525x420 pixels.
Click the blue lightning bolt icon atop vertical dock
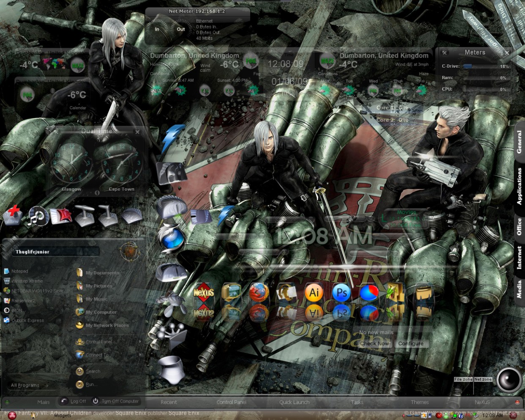(x=172, y=137)
